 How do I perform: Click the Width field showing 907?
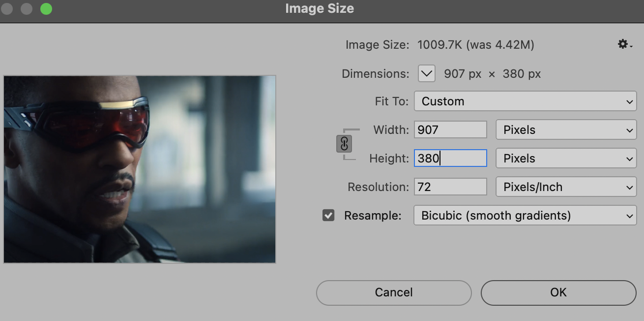[450, 130]
